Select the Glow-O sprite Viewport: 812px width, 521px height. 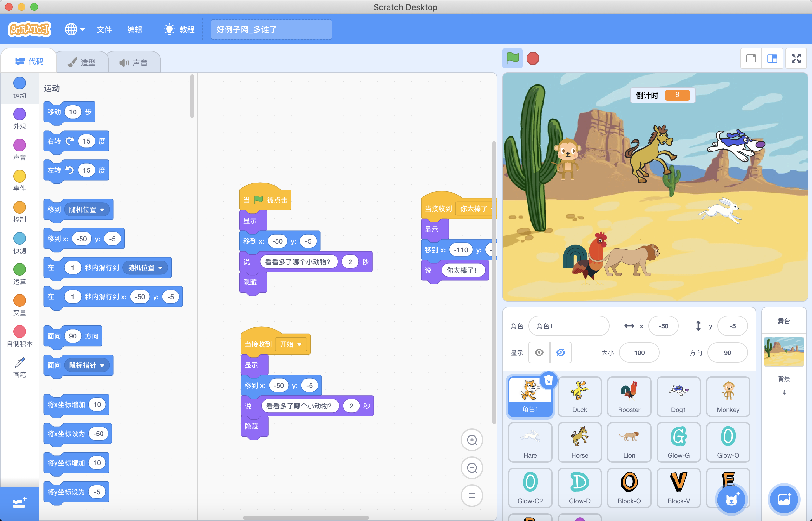(x=728, y=442)
